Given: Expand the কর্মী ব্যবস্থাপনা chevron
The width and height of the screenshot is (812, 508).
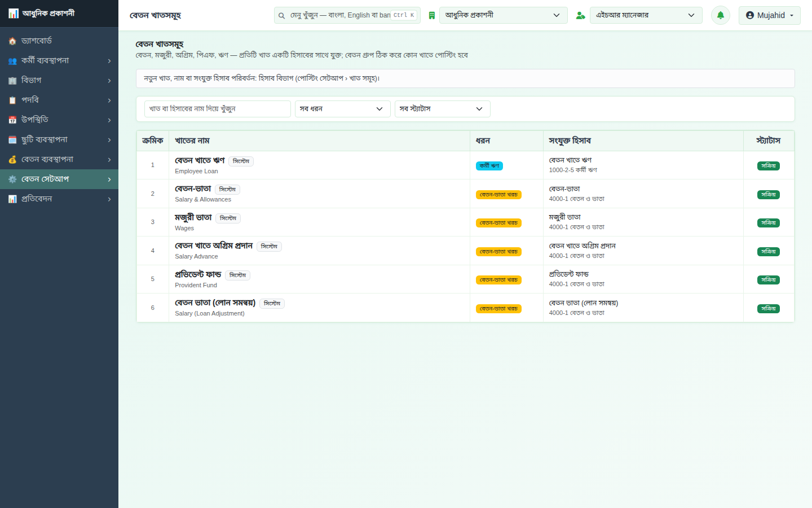Looking at the screenshot, I should [109, 61].
